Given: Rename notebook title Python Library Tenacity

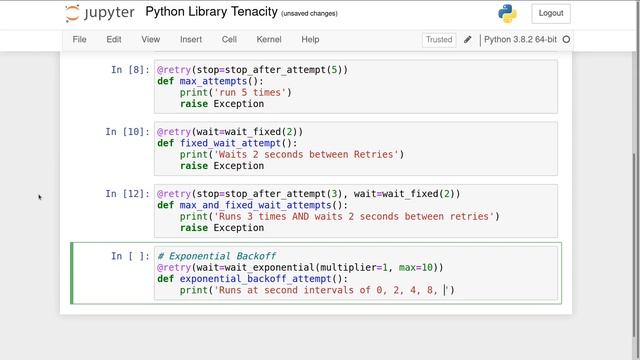Looking at the screenshot, I should (211, 12).
